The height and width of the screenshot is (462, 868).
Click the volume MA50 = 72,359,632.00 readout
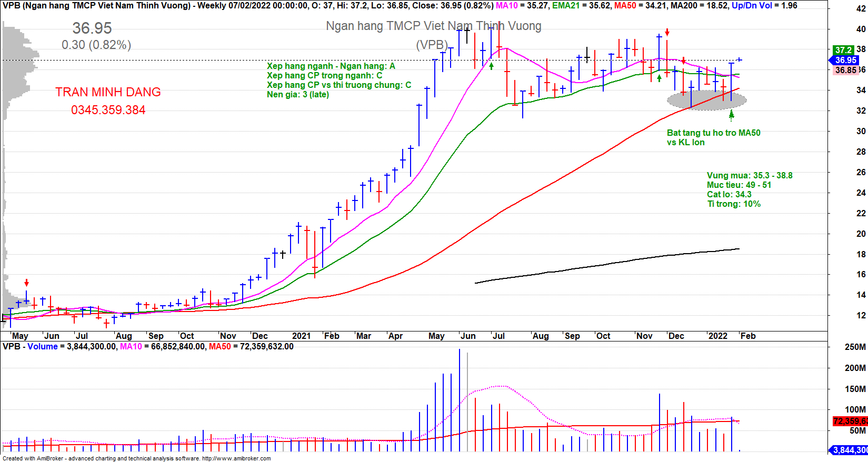[252, 346]
